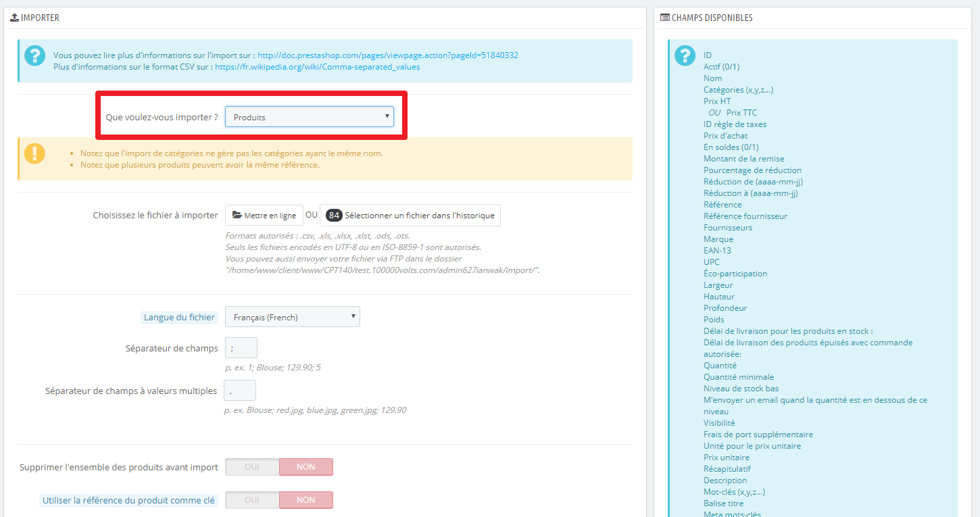Click 'Montant de la remise' field entry
This screenshot has height=517, width=980.
click(x=744, y=159)
